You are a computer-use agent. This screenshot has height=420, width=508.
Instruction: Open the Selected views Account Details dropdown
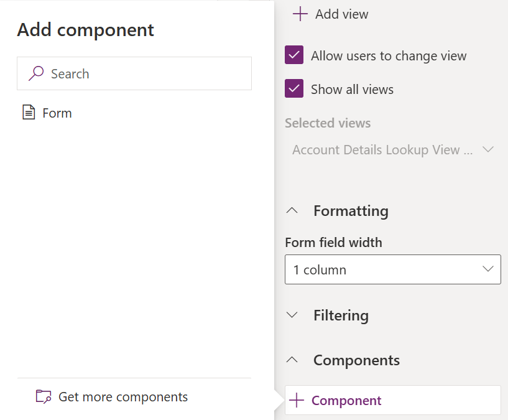point(392,150)
